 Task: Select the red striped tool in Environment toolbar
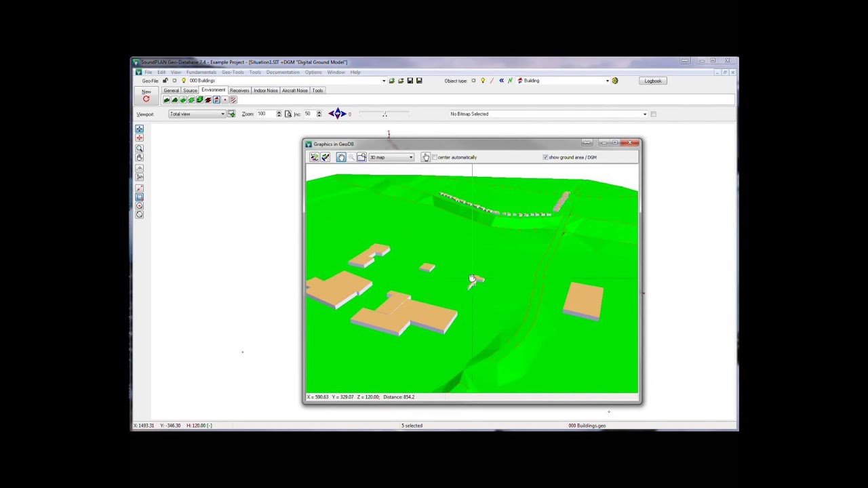[233, 100]
